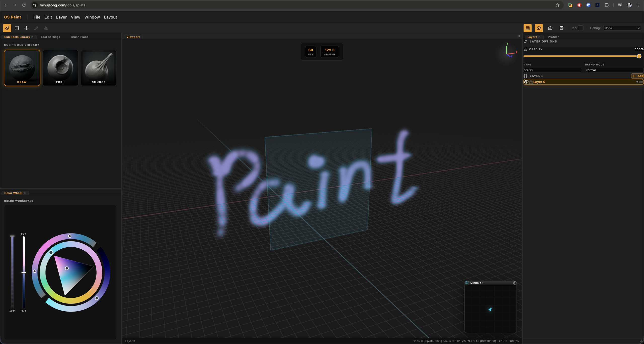Open the browser three-dot menu
Screen dimensions: 644x344
coord(638,5)
